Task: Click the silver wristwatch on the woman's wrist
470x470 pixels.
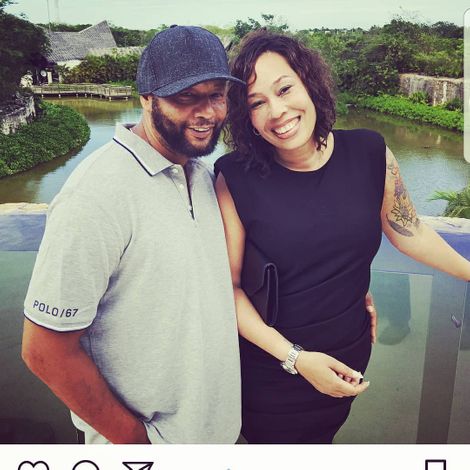Action: (291, 359)
